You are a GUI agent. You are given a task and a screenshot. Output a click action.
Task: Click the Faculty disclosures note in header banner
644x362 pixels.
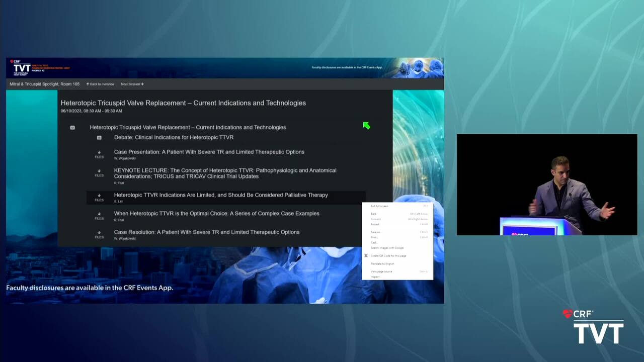(x=347, y=67)
